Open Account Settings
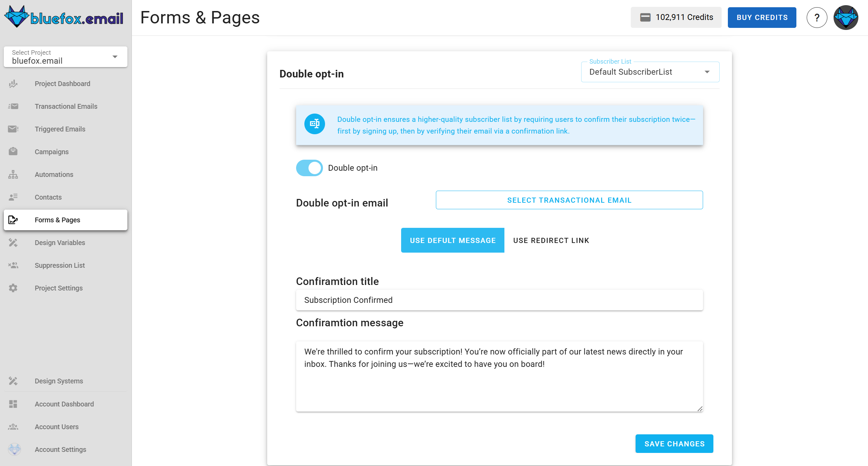868x466 pixels. pos(65,449)
